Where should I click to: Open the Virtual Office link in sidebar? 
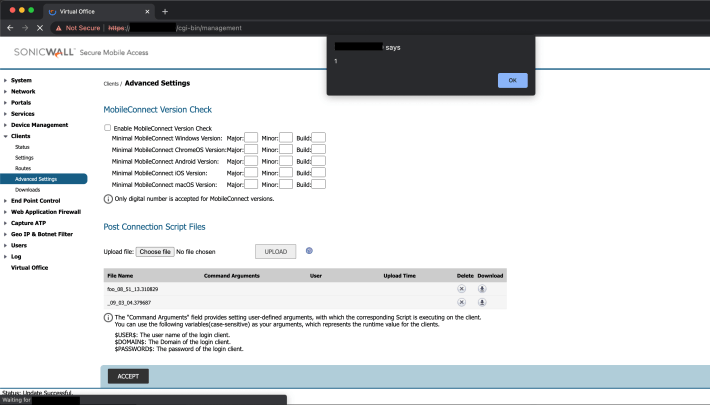[x=29, y=268]
